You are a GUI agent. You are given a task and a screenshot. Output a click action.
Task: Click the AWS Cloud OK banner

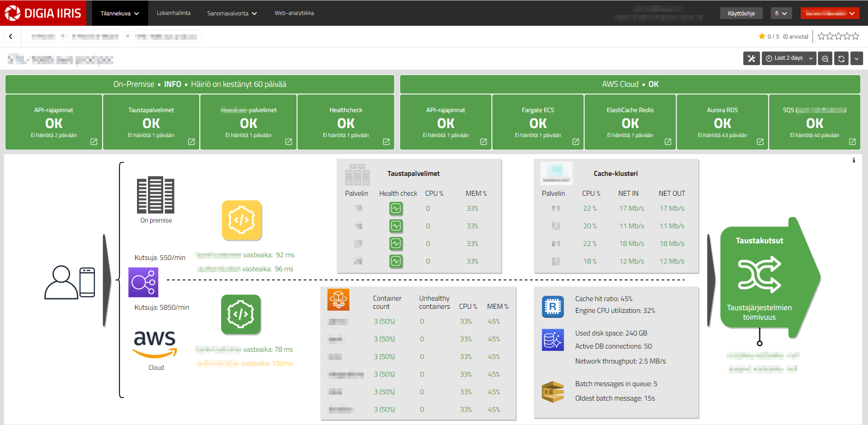pos(630,84)
